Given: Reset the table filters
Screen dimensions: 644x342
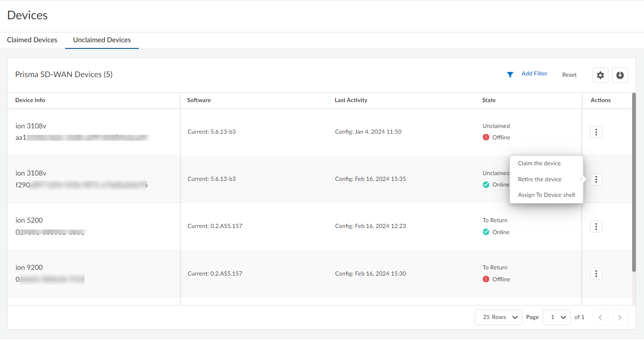Looking at the screenshot, I should (x=569, y=75).
